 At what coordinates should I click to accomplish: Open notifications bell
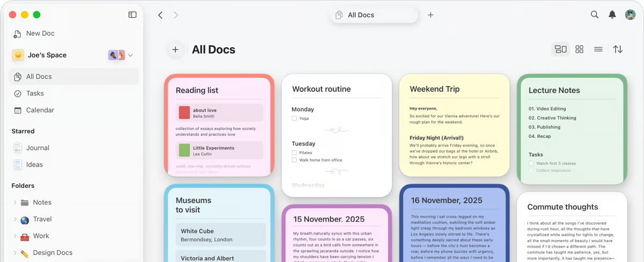[x=612, y=15]
